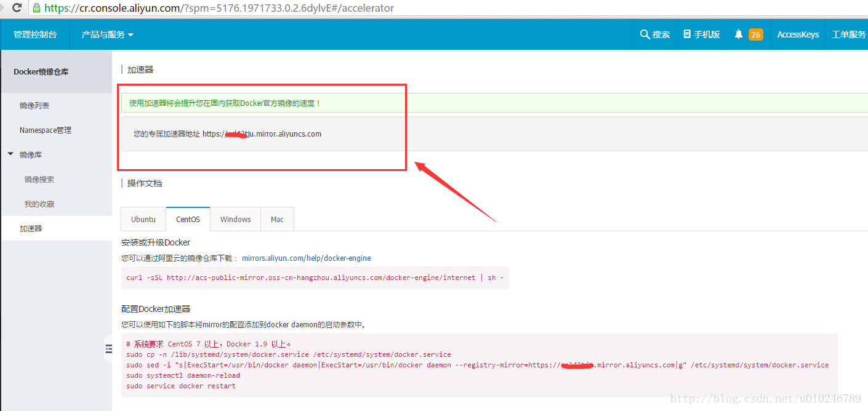Click the sudo service docker restart line
868x411 pixels.
(181, 386)
